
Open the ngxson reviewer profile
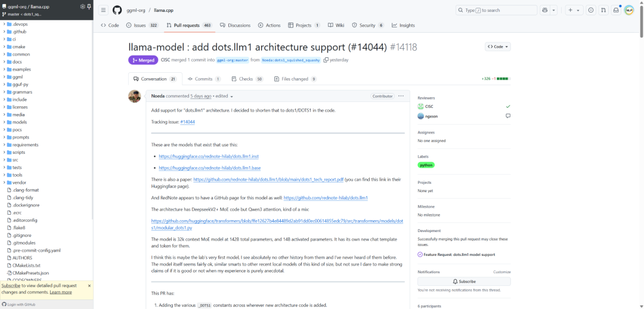coord(431,116)
